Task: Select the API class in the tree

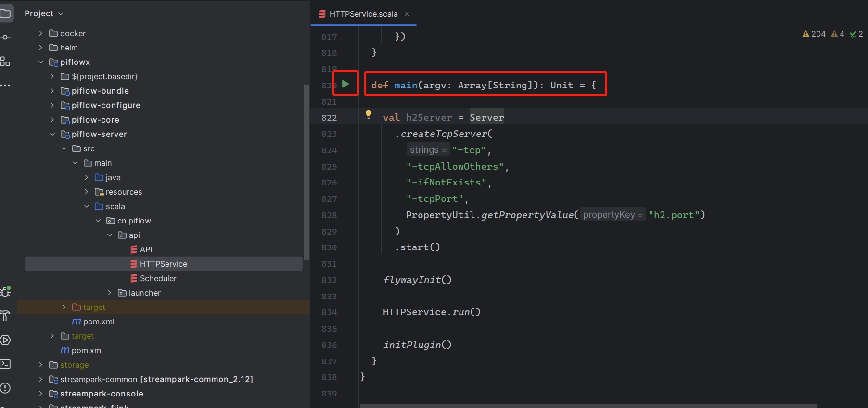Action: pyautogui.click(x=146, y=249)
